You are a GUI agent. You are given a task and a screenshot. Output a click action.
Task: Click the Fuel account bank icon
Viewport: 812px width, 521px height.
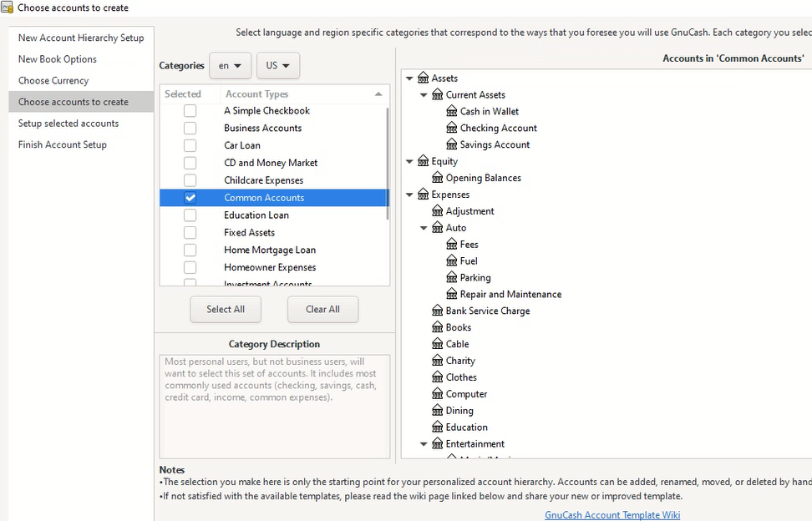(x=452, y=261)
